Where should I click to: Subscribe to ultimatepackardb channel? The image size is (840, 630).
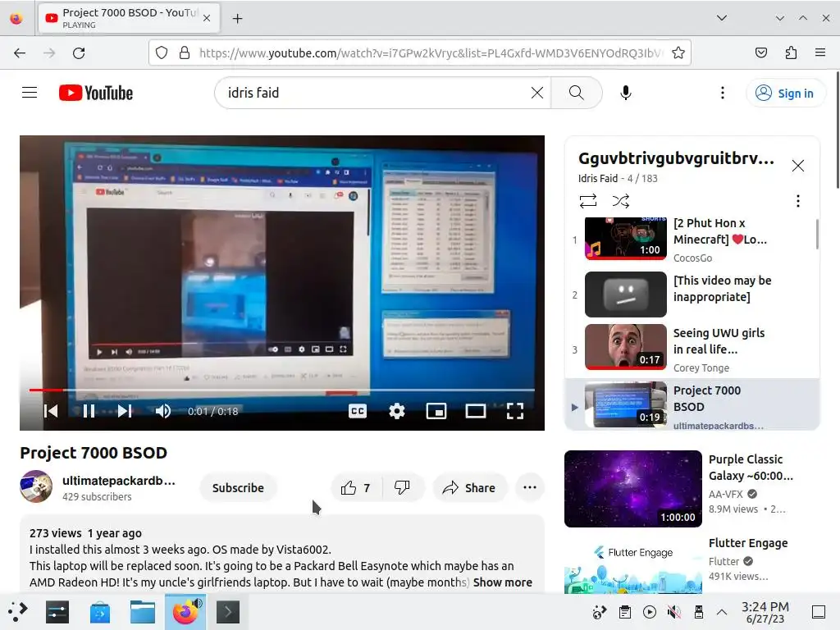[238, 487]
